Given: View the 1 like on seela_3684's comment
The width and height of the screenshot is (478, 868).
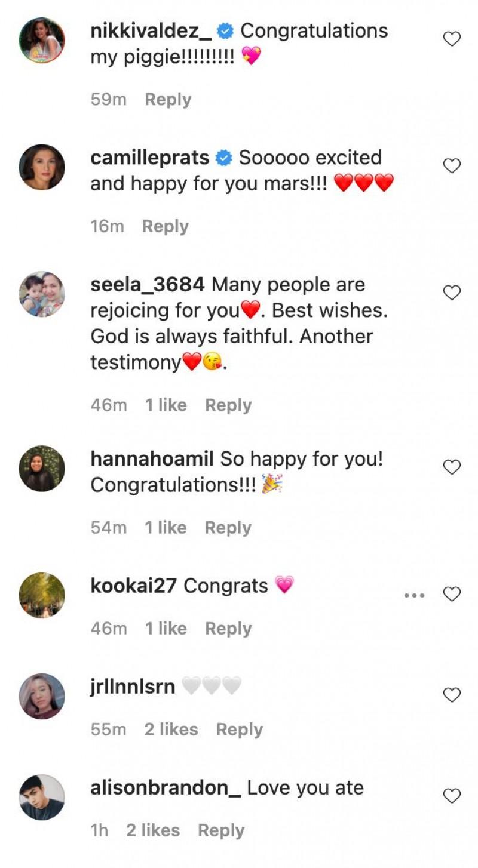Looking at the screenshot, I should coord(166,405).
